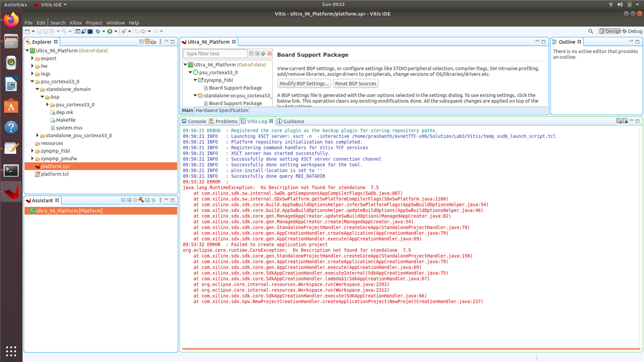The width and height of the screenshot is (644, 362).
Task: Click Activities in the top bar
Action: (x=16, y=5)
